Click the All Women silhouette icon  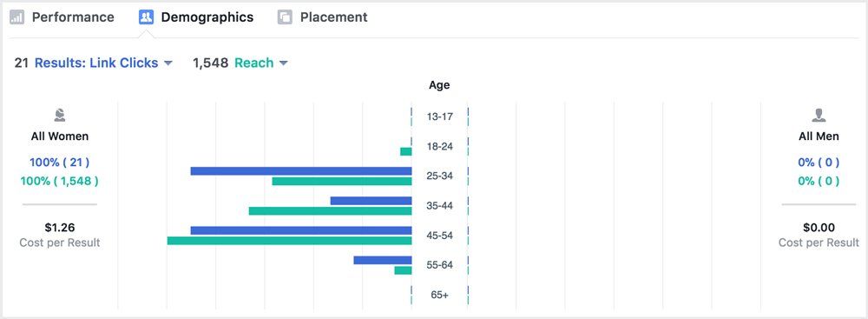coord(60,116)
